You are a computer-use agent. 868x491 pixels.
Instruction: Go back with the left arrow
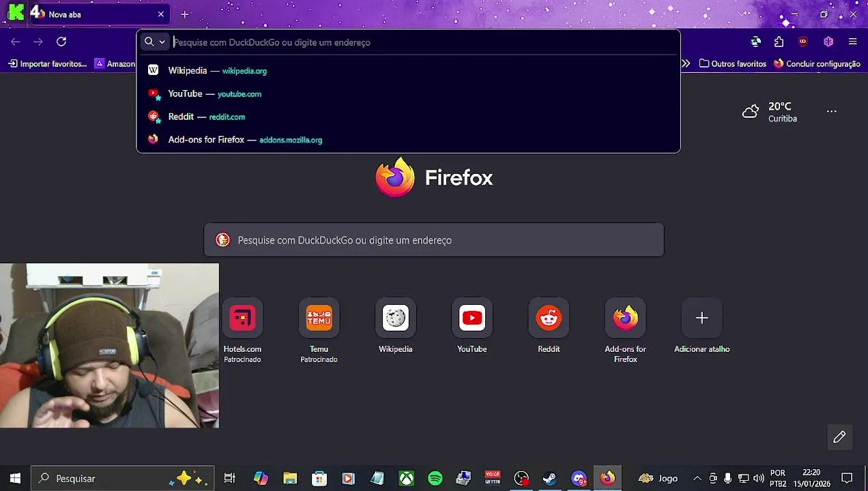click(16, 42)
